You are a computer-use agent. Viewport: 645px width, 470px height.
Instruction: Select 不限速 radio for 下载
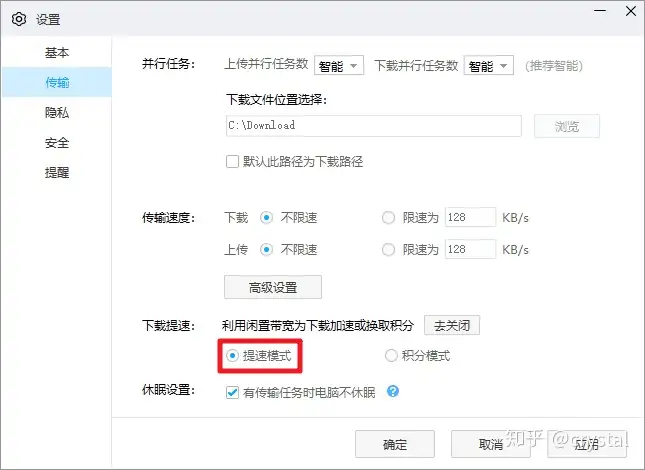[x=267, y=217]
